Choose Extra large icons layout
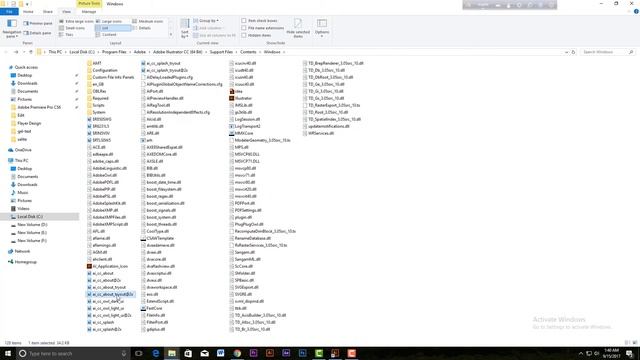 76,21
